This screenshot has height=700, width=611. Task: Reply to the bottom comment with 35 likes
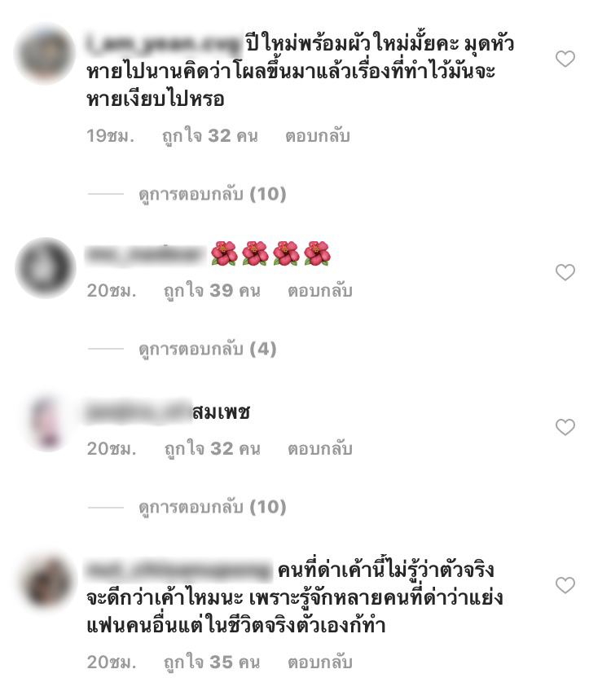(320, 662)
